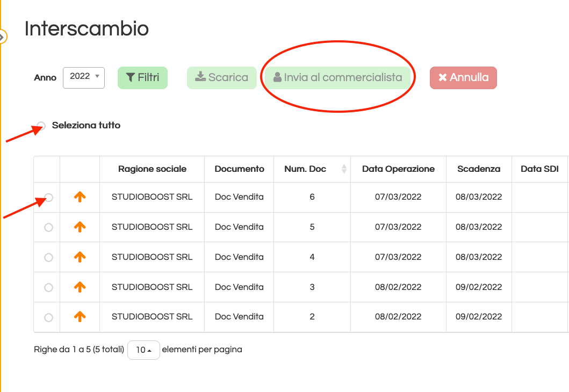
Task: Click operation date 08/02/2022 of document 2
Action: [398, 317]
